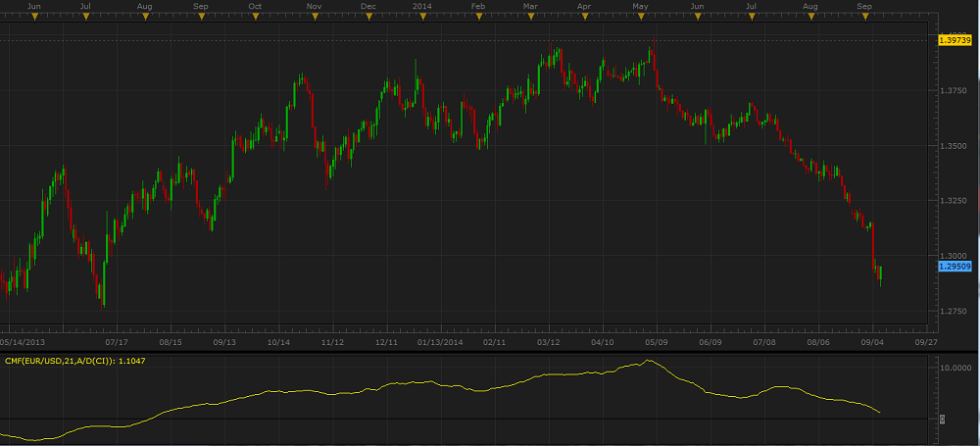Screen dimensions: 980x446
Task: Click the triangle marker under Feb
Action: click(x=478, y=17)
